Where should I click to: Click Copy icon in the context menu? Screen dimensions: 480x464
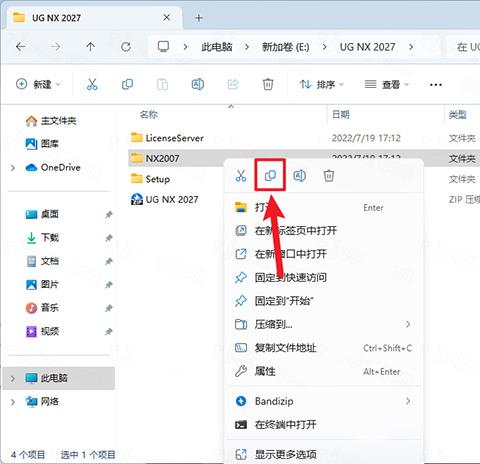(x=270, y=175)
